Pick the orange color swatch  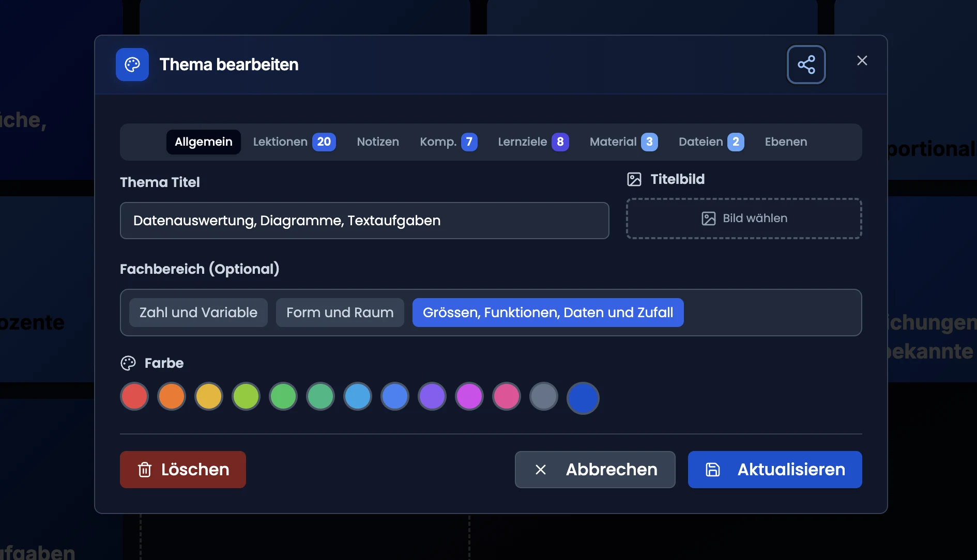(x=172, y=397)
